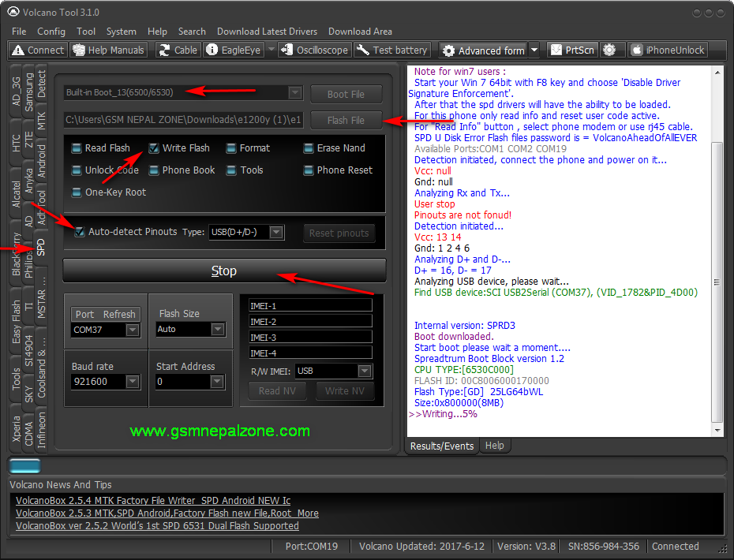The width and height of the screenshot is (734, 560).
Task: Open the VolcanoBox 2.5.4 MTK news link
Action: [x=153, y=501]
